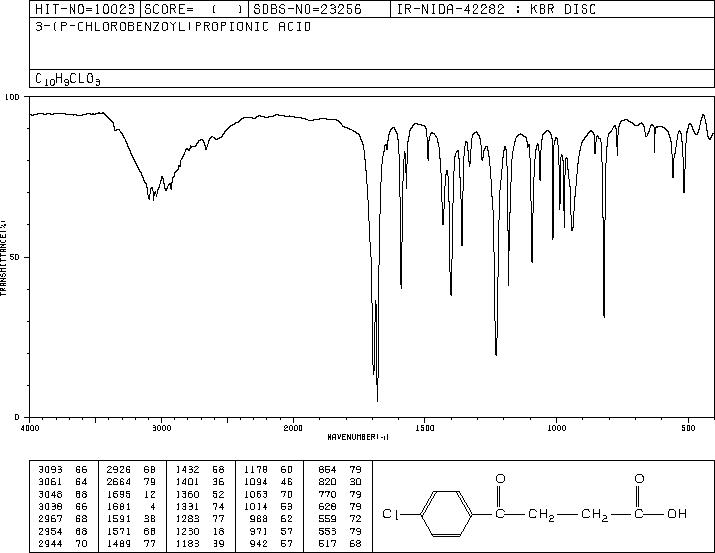
Task: Select the 2664 peak table entry
Action: click(x=131, y=482)
